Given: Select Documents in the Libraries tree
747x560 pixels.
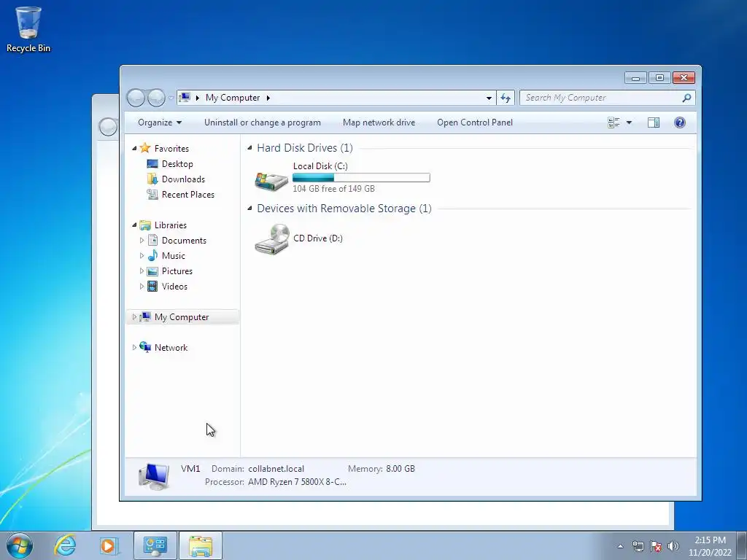Looking at the screenshot, I should point(184,241).
